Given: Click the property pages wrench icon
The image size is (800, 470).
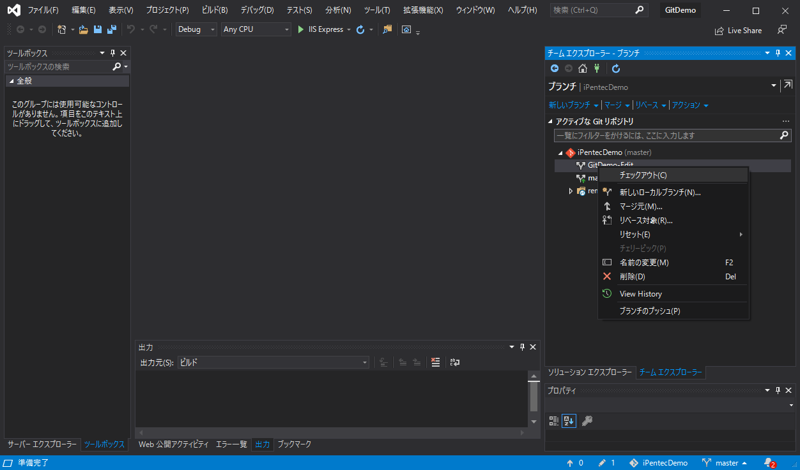Looking at the screenshot, I should (587, 421).
